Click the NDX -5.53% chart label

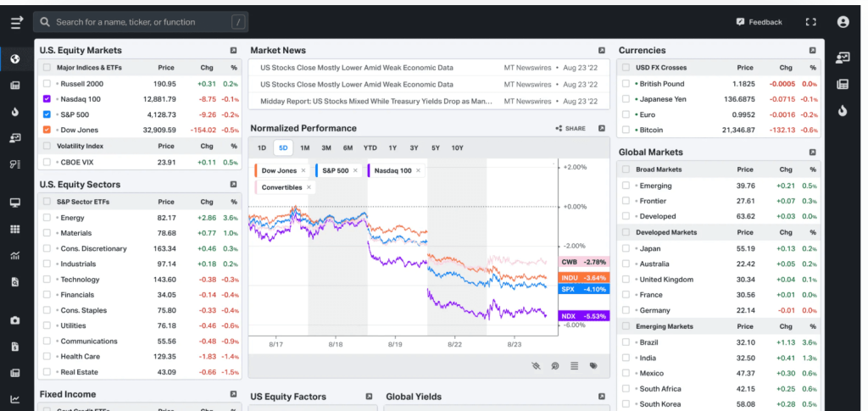click(584, 316)
